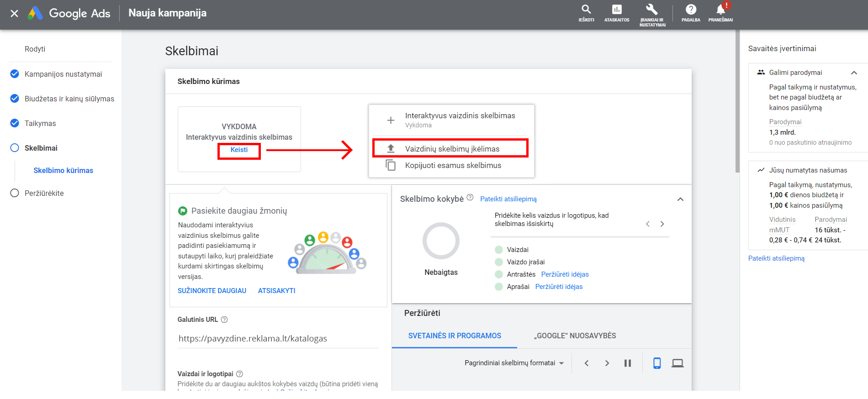
Task: Click the copy icon for Kopijuoti esamus skelbimus
Action: point(391,165)
